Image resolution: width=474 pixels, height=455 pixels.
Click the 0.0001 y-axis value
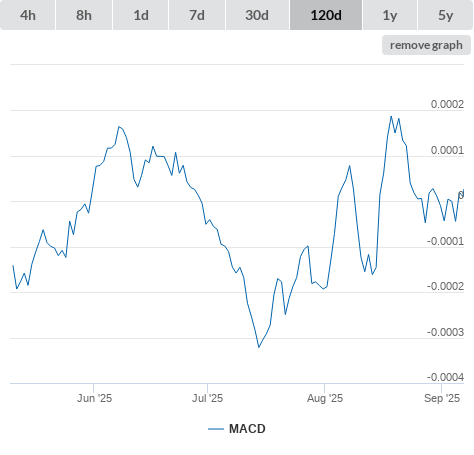click(447, 150)
